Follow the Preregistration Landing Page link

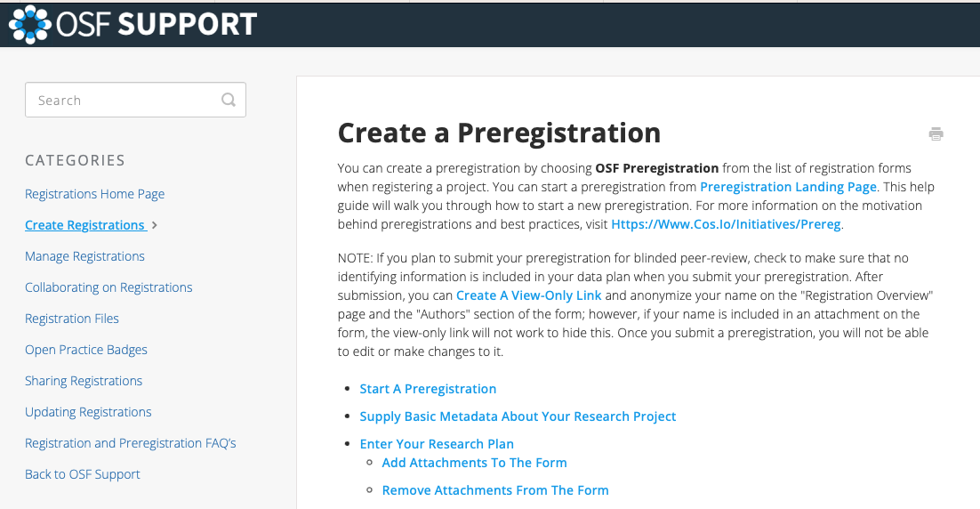(788, 187)
